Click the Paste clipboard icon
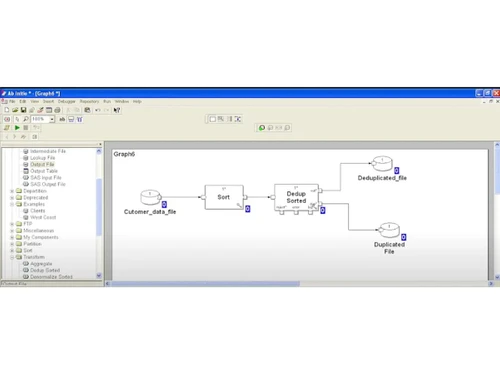The height and width of the screenshot is (375, 500). [x=87, y=110]
